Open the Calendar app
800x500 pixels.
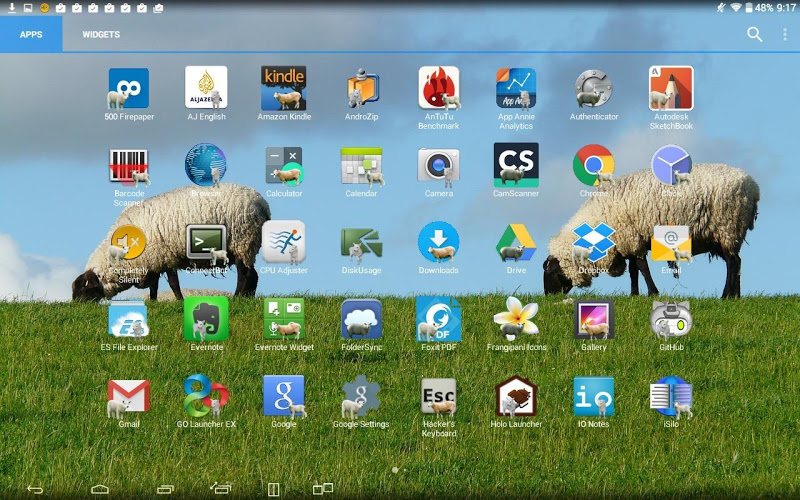click(361, 166)
